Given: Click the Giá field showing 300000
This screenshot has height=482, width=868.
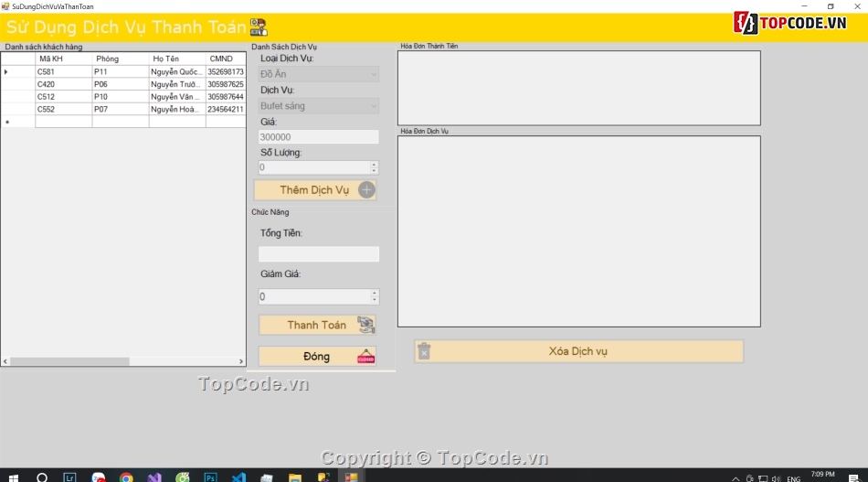Looking at the screenshot, I should (318, 137).
